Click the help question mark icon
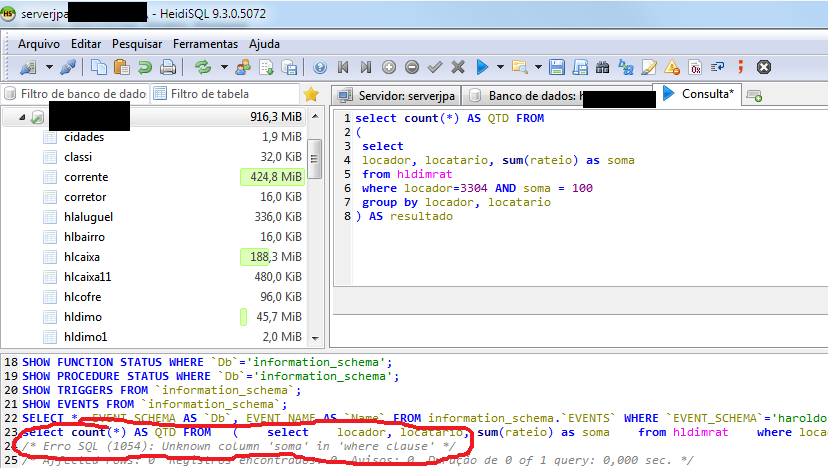This screenshot has width=828, height=468. (x=320, y=67)
